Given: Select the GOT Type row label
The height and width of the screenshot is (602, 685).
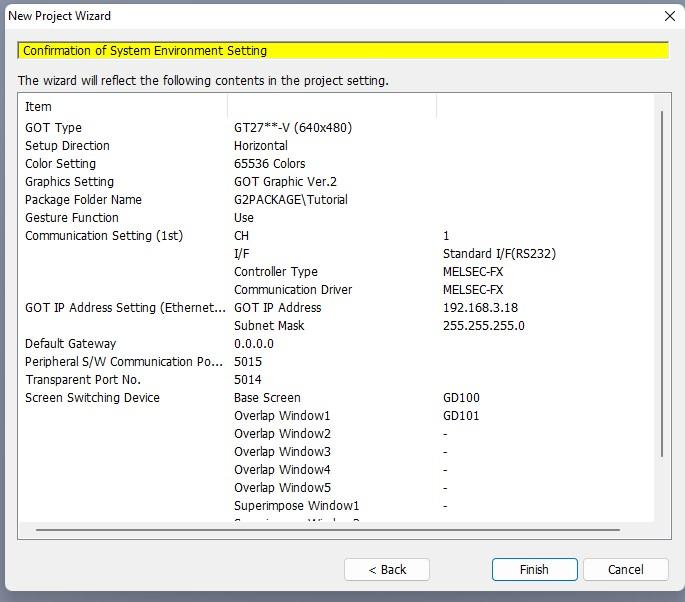Looking at the screenshot, I should [x=53, y=128].
